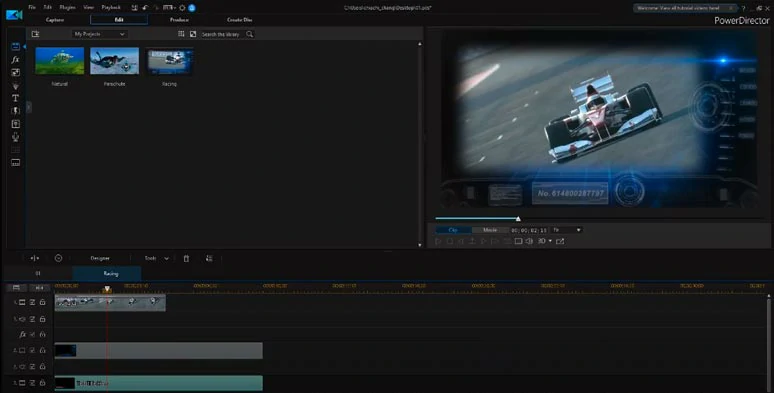Click the save project icon in the top toolbar
Screen dimensions: 774x393
pos(134,8)
